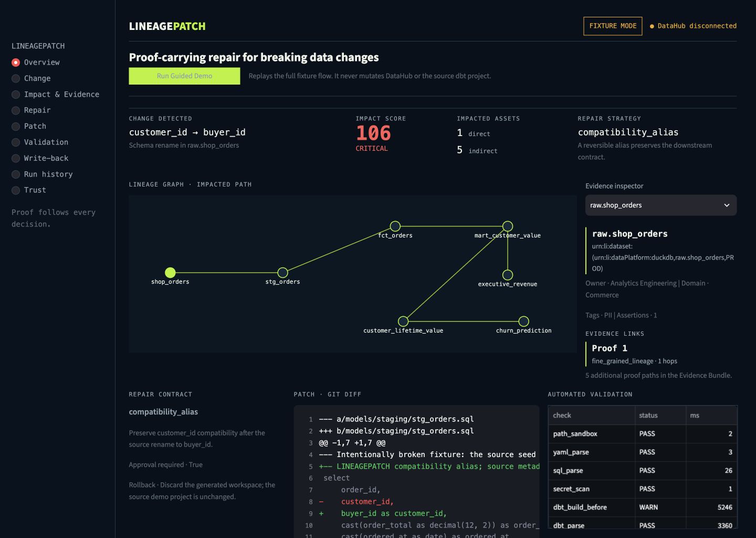Click the raw.shop_orders heading in evidence inspector
The image size is (756, 538).
629,234
